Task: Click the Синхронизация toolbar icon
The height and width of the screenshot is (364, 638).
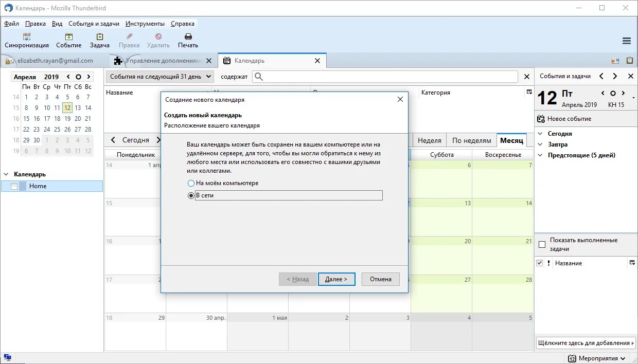Action: point(27,37)
